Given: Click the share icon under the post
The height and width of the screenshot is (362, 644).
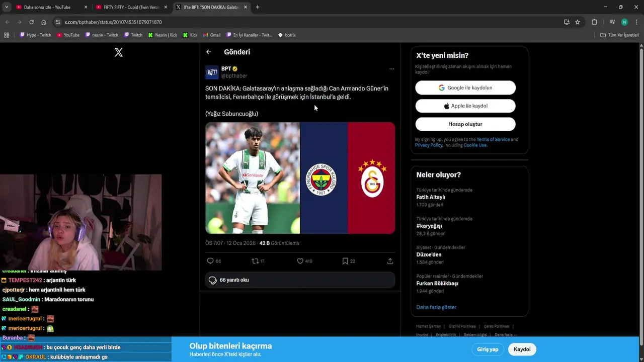Looking at the screenshot, I should (x=390, y=261).
